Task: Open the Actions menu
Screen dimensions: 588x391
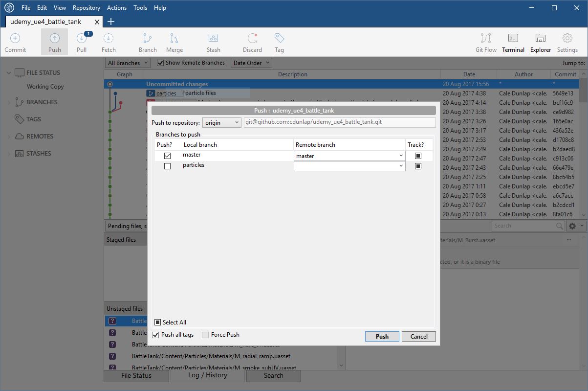Action: pyautogui.click(x=116, y=8)
